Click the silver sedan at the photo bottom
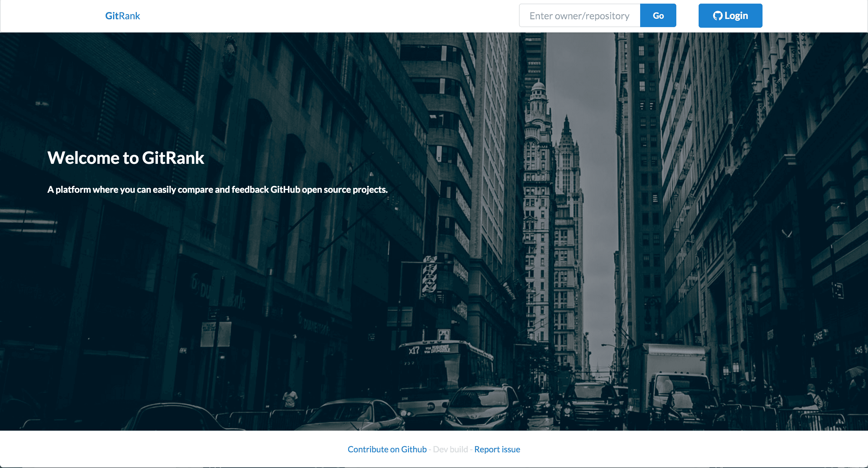868x468 pixels. coord(354,416)
